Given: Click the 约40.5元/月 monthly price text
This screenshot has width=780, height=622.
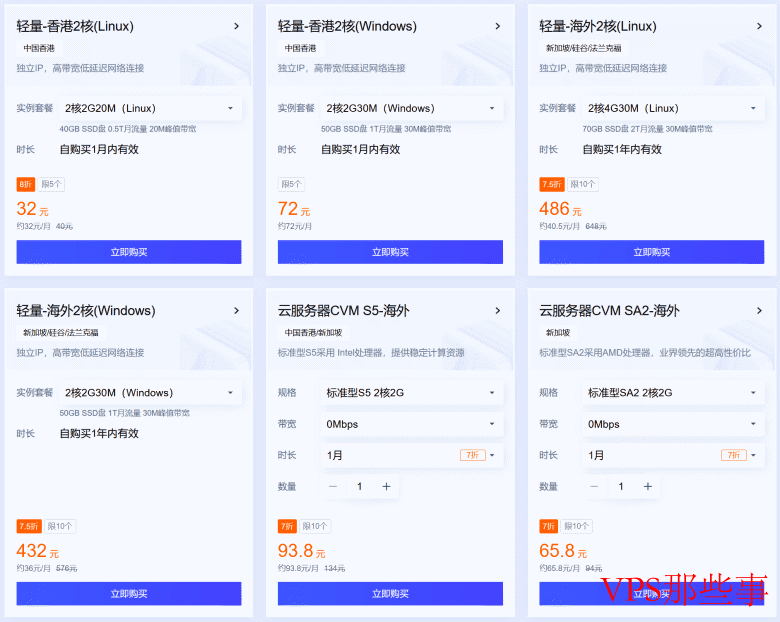Looking at the screenshot, I should click(x=560, y=226).
